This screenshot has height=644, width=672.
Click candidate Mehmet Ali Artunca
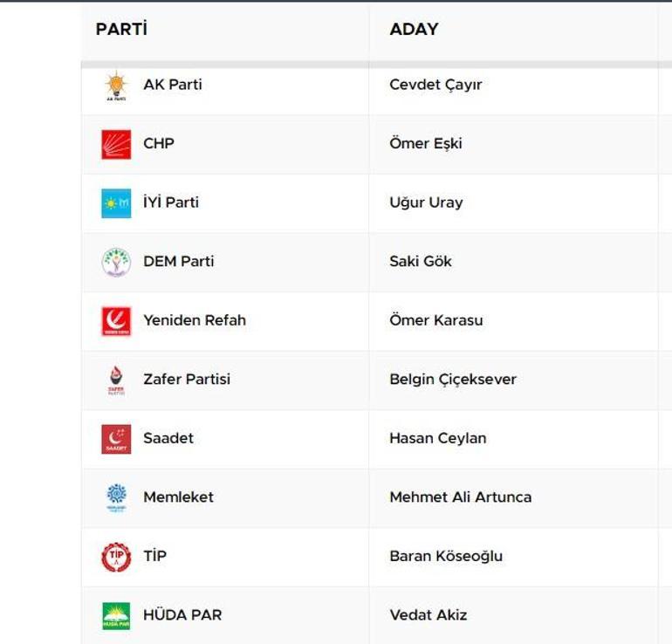coord(460,497)
